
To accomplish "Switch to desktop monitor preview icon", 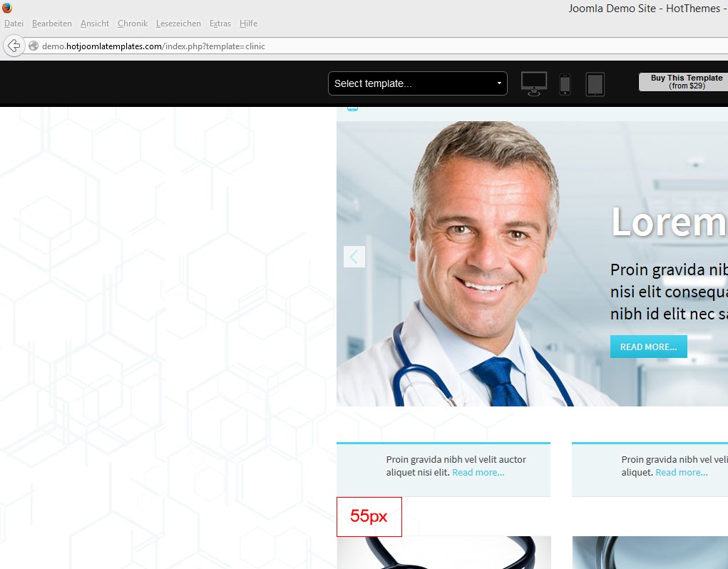I will (x=534, y=84).
